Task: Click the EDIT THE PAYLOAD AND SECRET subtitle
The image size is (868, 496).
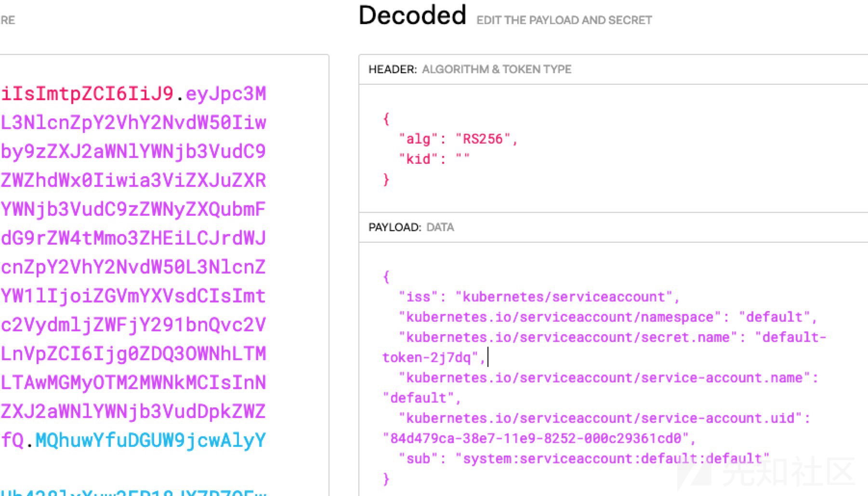Action: [x=564, y=20]
